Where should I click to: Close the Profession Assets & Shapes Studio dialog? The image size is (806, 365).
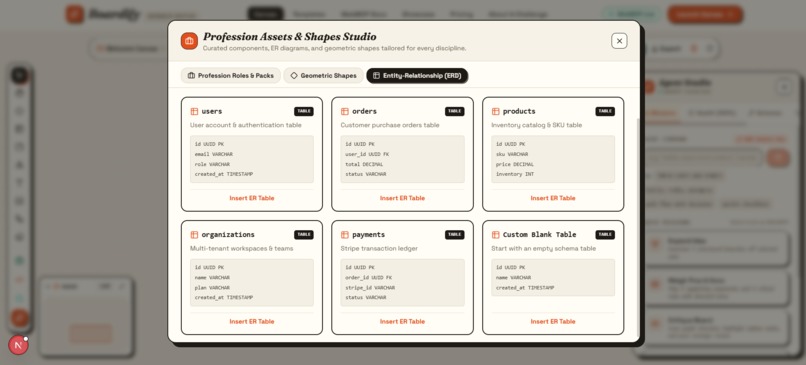tap(619, 41)
